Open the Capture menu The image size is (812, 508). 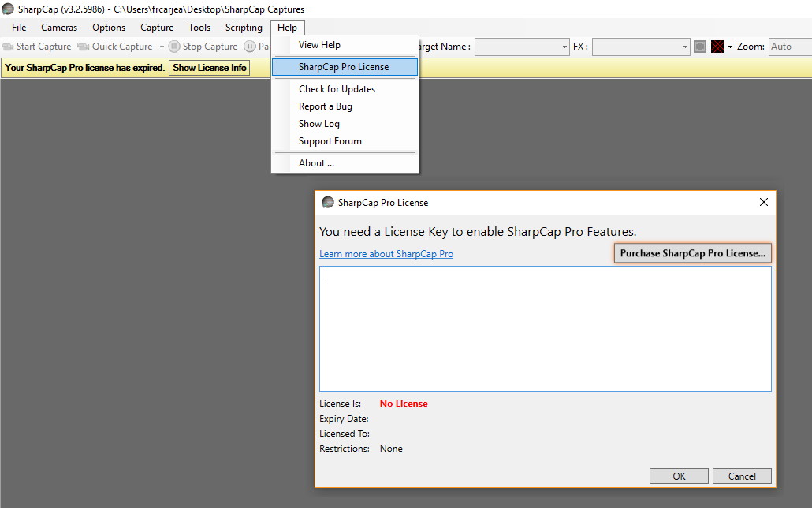[157, 28]
